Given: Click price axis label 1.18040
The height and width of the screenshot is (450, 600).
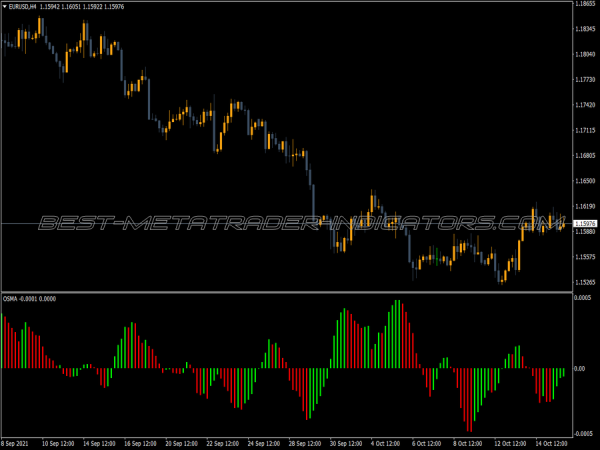Looking at the screenshot, I should click(585, 54).
